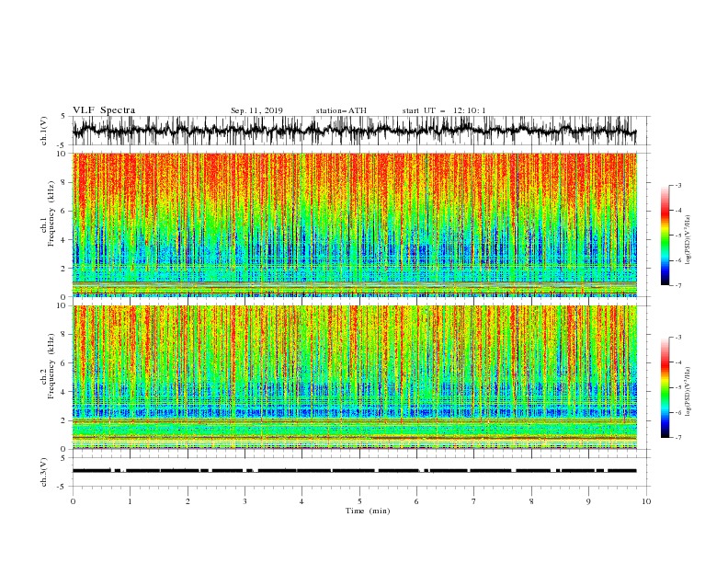The height and width of the screenshot is (563, 728).
Task: Click the "station=ATH" header label
Action: [341, 110]
